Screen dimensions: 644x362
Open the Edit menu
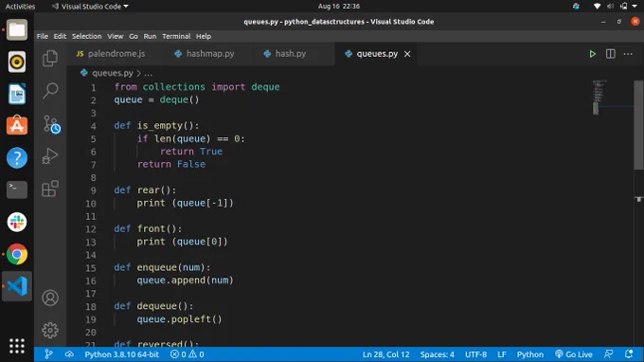[x=60, y=36]
